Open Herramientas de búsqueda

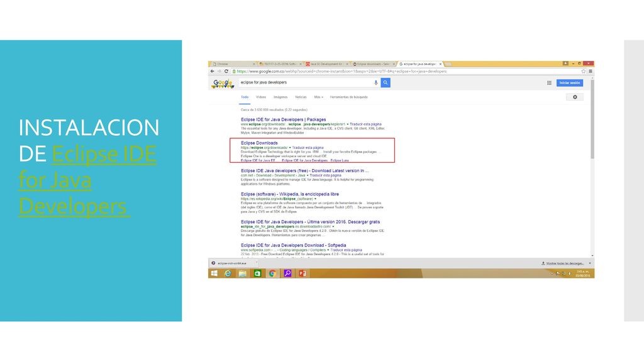pyautogui.click(x=348, y=97)
